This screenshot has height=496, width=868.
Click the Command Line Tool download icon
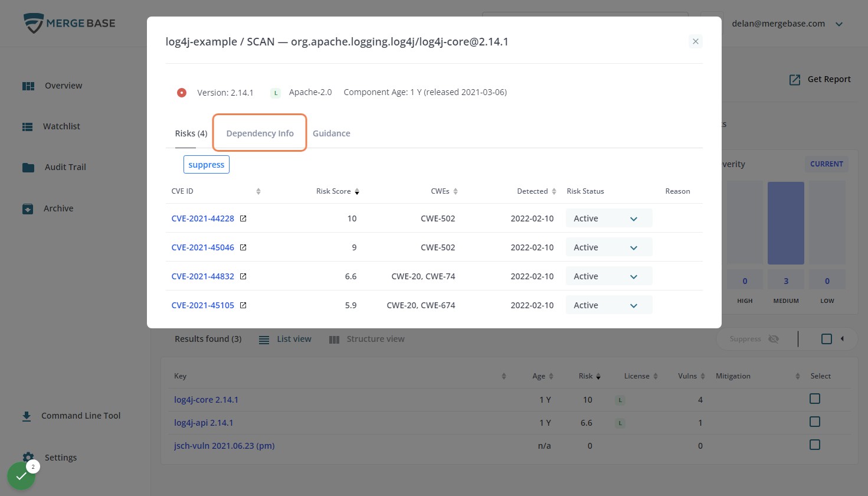tap(27, 416)
